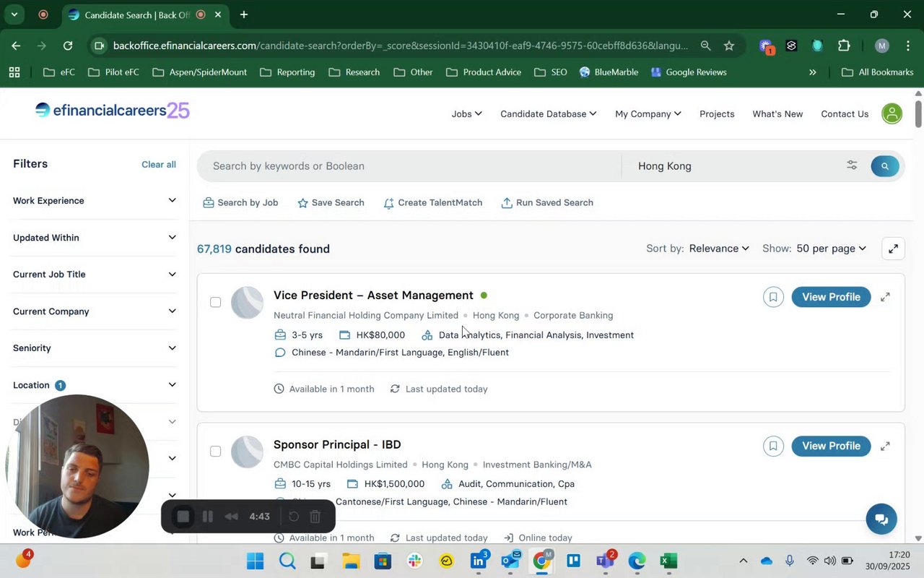The image size is (924, 578).
Task: Expand the Current Job Title filter
Action: pyautogui.click(x=95, y=275)
